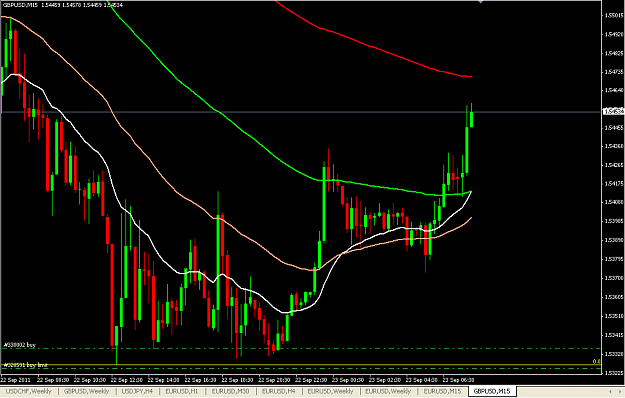Select the buy limit order label
This screenshot has height=398, width=625.
26,365
